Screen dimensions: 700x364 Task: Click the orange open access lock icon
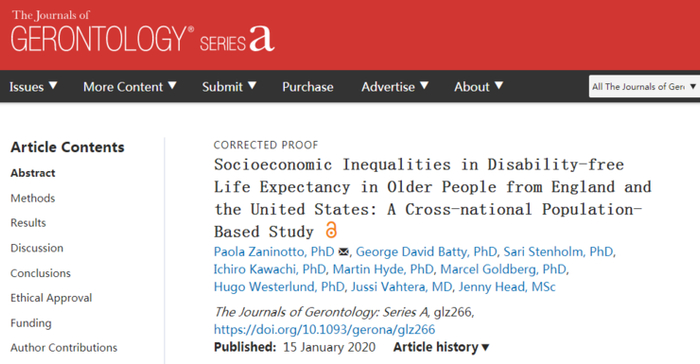point(331,230)
